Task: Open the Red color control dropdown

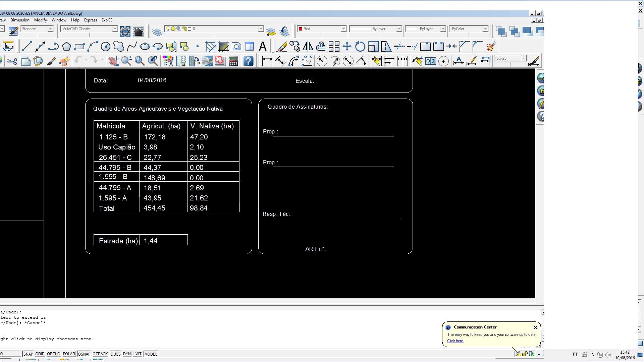Action: (343, 29)
